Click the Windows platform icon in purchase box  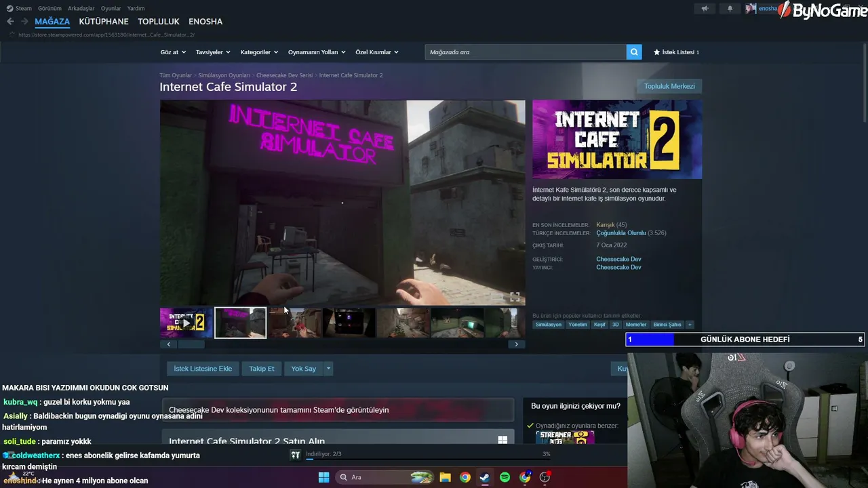click(502, 440)
